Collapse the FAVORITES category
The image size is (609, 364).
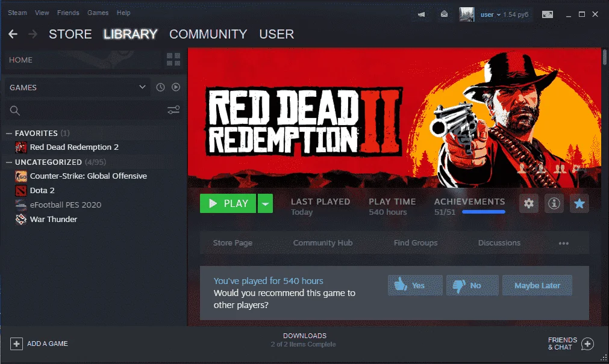(x=9, y=133)
